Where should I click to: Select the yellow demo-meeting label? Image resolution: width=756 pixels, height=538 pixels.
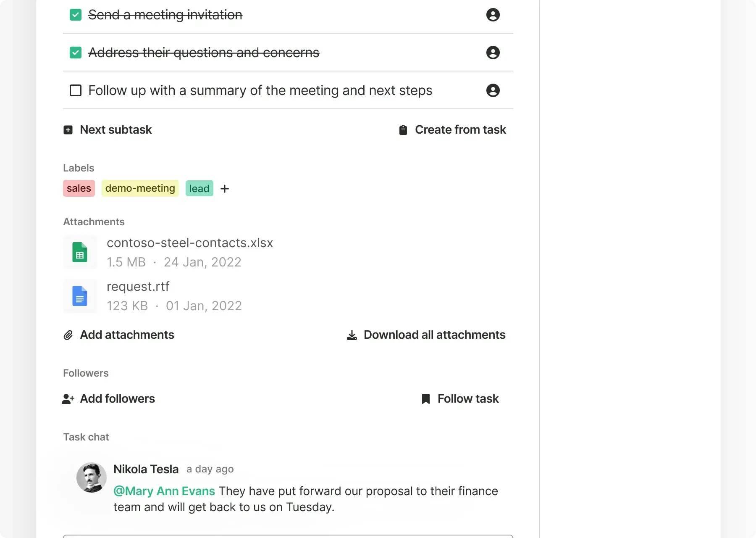[x=140, y=188]
